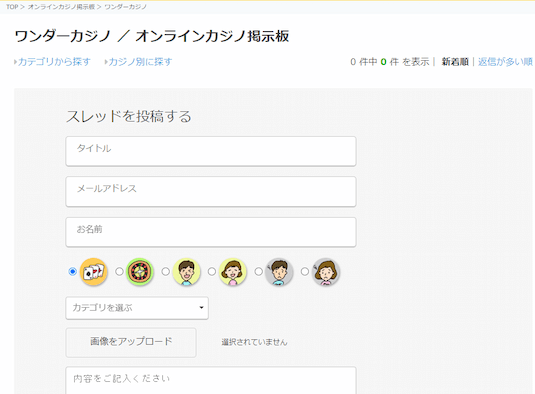
Task: Click the 画像をアップロード button
Action: pyautogui.click(x=131, y=342)
